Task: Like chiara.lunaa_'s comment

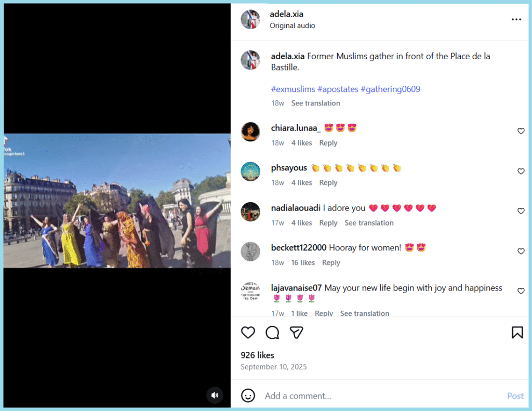Action: (521, 131)
